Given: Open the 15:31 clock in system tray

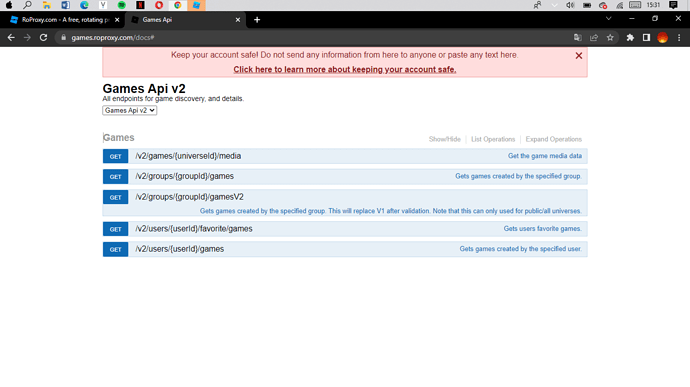Looking at the screenshot, I should [653, 5].
